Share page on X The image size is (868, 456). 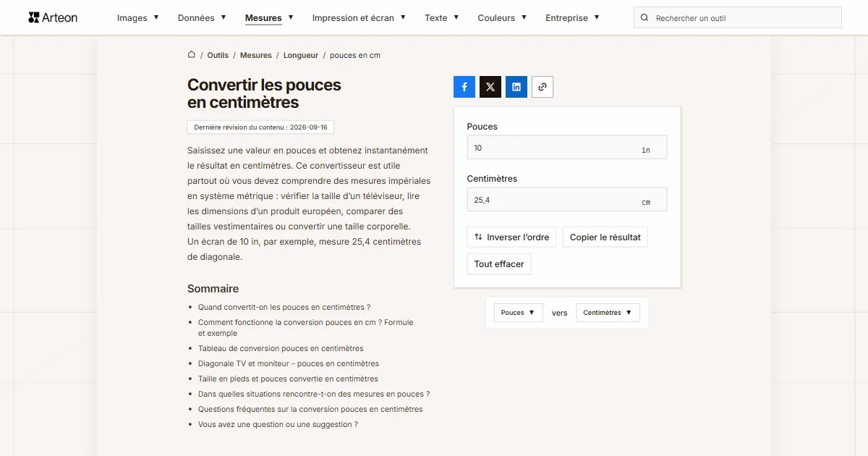pos(490,87)
